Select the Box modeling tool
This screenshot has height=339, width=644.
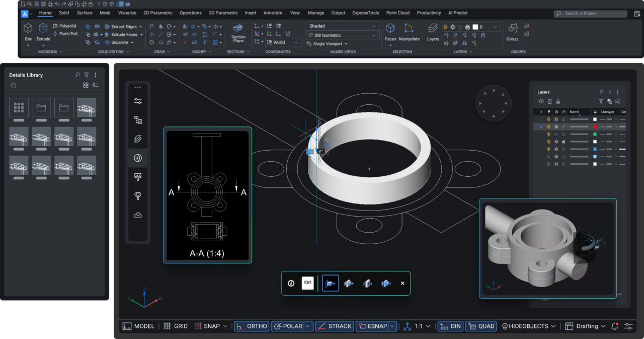click(28, 32)
